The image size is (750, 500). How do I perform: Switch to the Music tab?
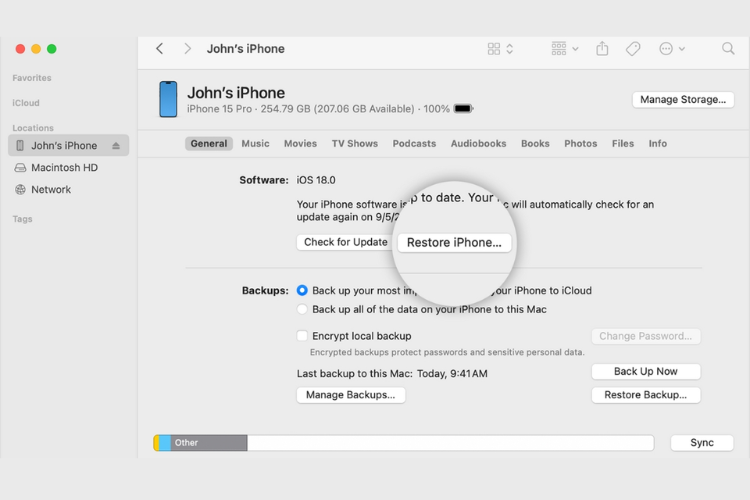pos(255,144)
